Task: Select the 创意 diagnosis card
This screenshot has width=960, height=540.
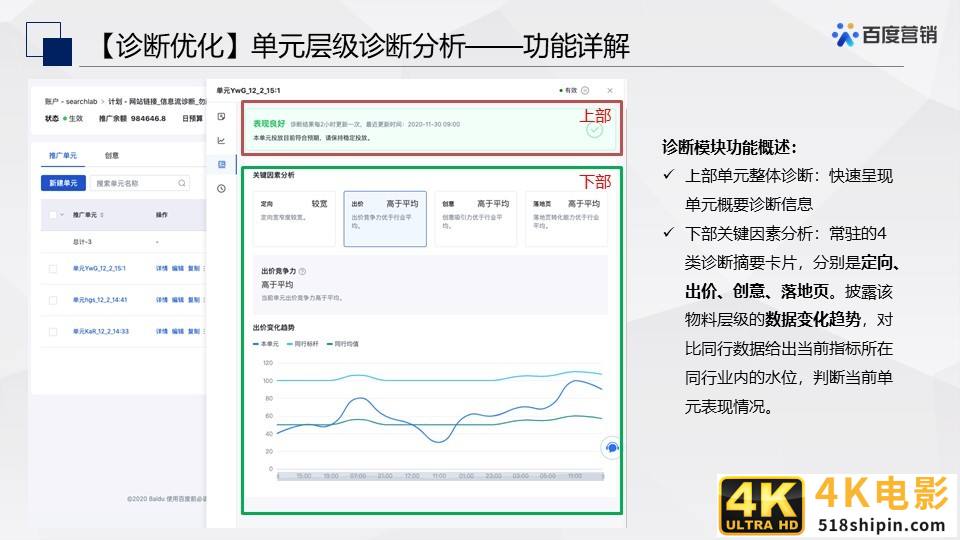Action: (476, 219)
